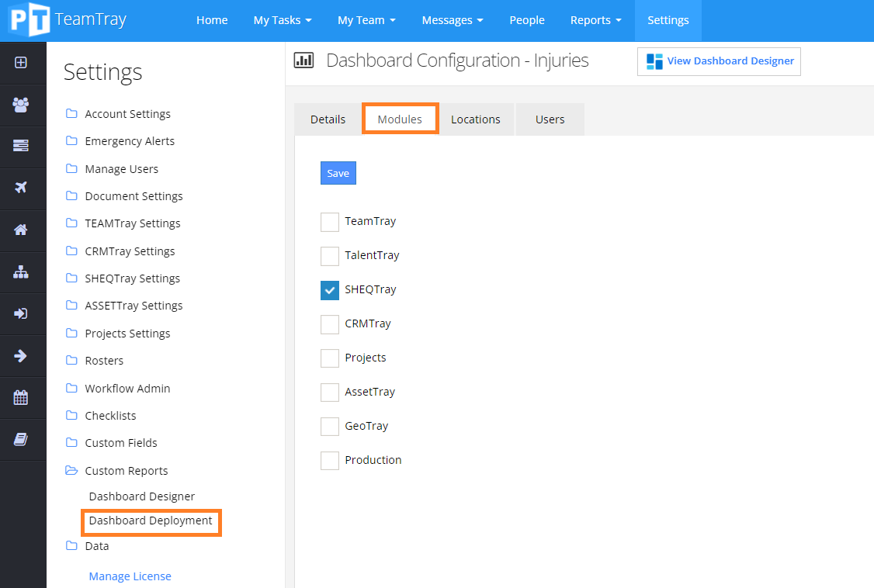Open the team members sidebar icon

[x=23, y=105]
